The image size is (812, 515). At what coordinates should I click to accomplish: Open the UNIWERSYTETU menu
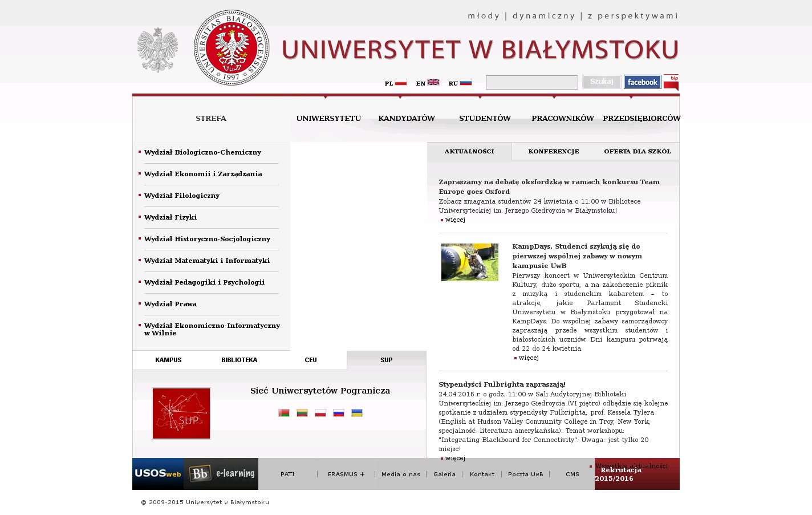pyautogui.click(x=328, y=119)
